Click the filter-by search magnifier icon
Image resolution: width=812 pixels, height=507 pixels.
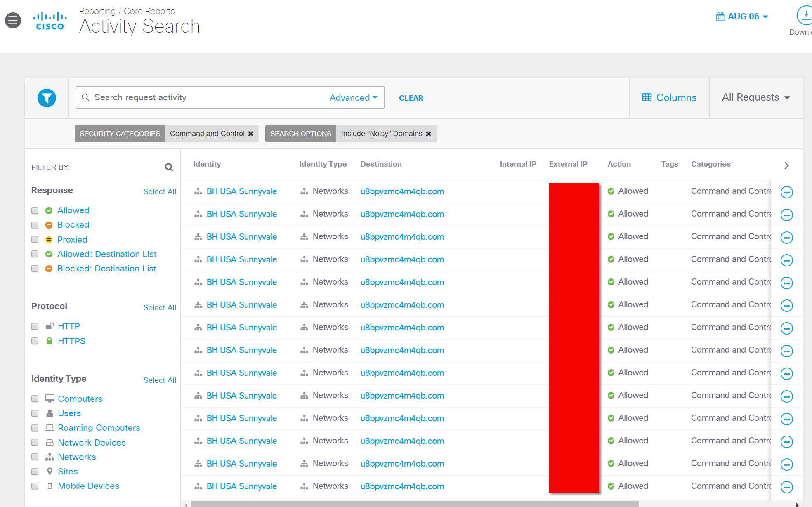(x=169, y=167)
